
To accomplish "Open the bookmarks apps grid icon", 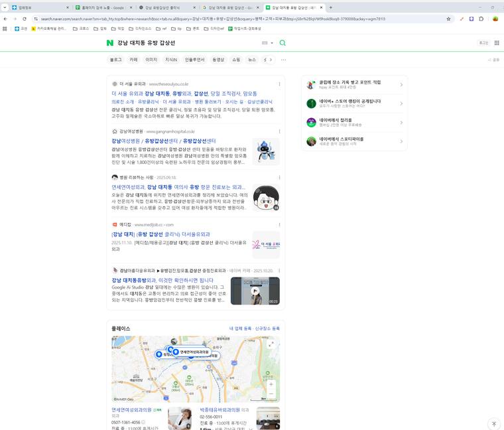I will 5,29.
